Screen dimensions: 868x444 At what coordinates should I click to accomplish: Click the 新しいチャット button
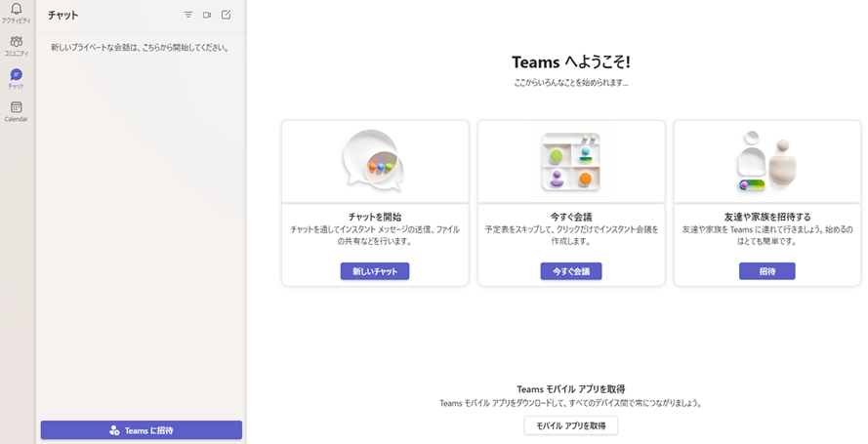coord(375,271)
